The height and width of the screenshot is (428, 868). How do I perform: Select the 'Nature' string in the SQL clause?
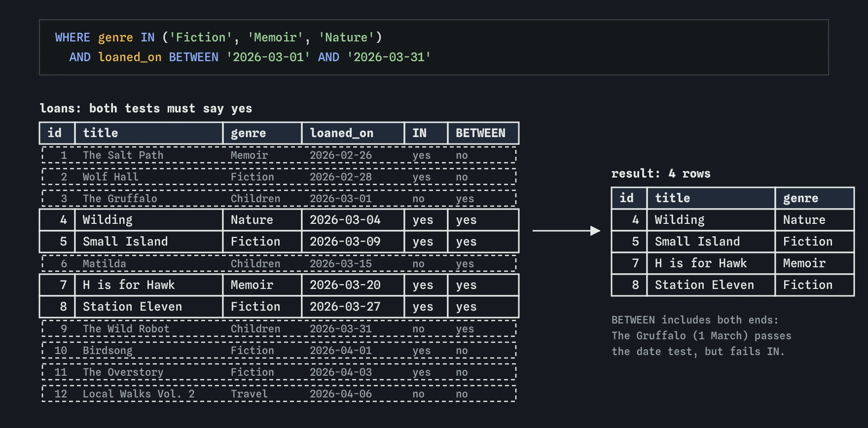point(346,37)
